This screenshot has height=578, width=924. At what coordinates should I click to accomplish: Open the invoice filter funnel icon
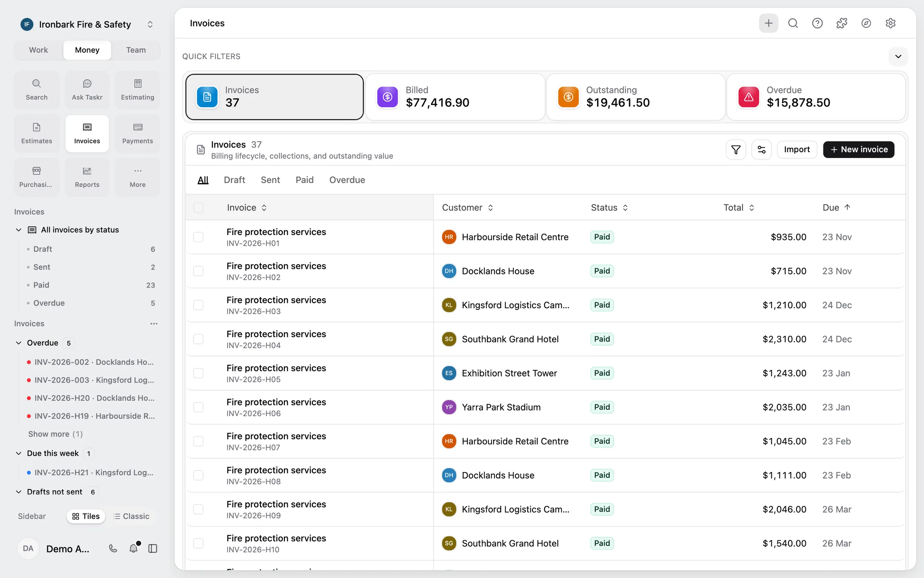(x=736, y=150)
